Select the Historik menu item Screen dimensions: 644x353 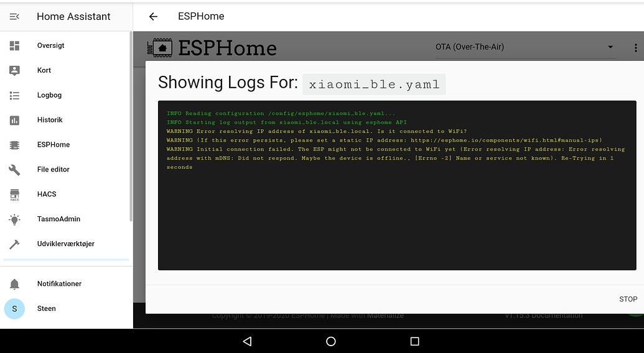click(66, 120)
